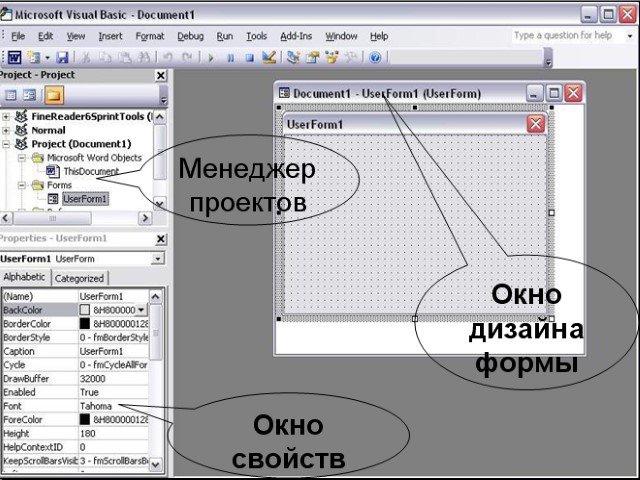Select the Height property value 180
The height and width of the screenshot is (480, 640).
[x=113, y=433]
